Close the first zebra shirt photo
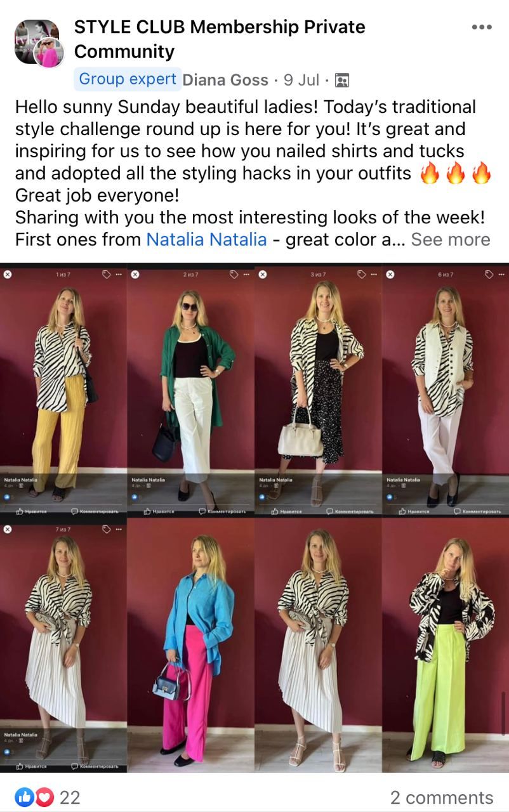The width and height of the screenshot is (509, 812). (x=8, y=275)
